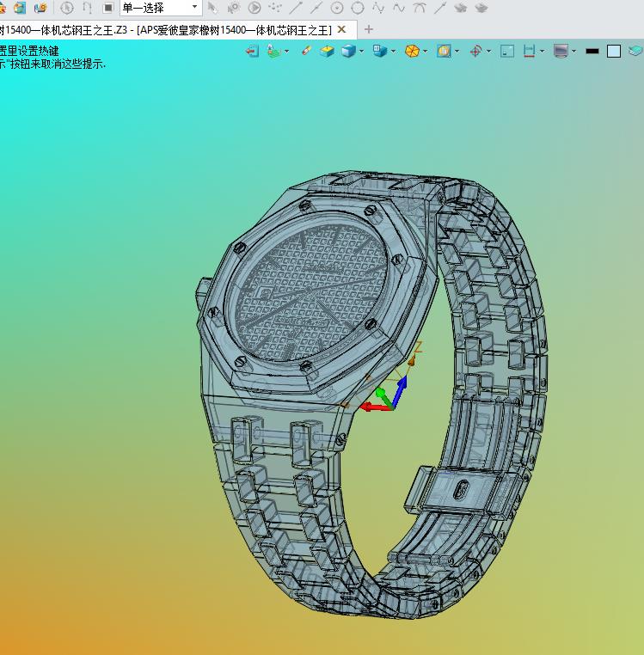
Task: Click the eraser icon in view toolbar
Action: [306, 51]
